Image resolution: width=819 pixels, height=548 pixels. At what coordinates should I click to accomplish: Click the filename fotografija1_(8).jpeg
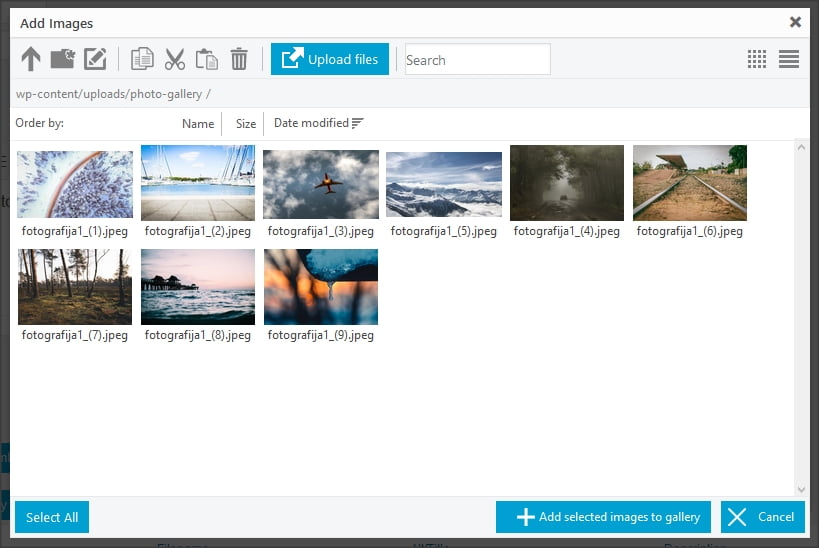coord(198,335)
